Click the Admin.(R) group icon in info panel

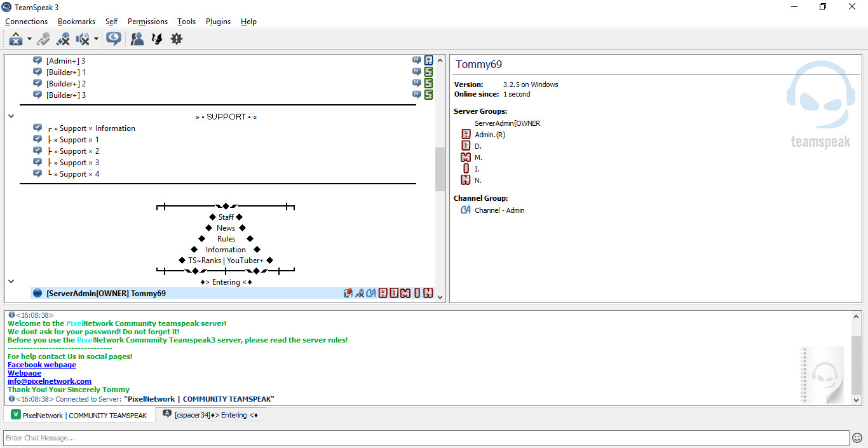click(x=466, y=134)
